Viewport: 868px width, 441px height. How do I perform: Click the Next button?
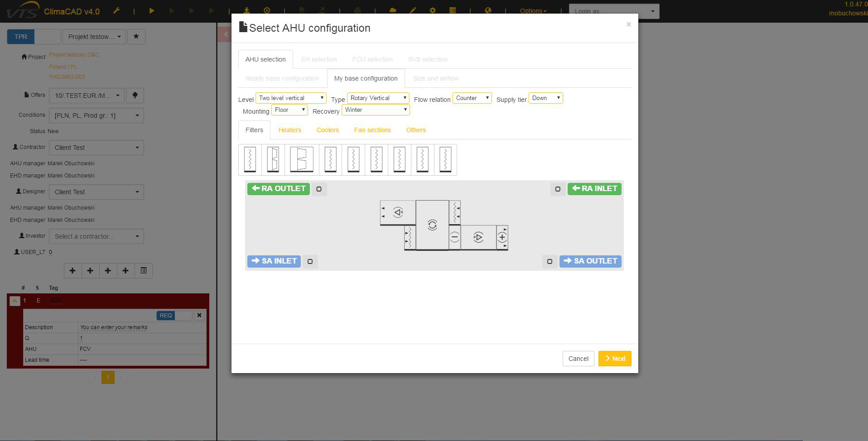tap(615, 359)
